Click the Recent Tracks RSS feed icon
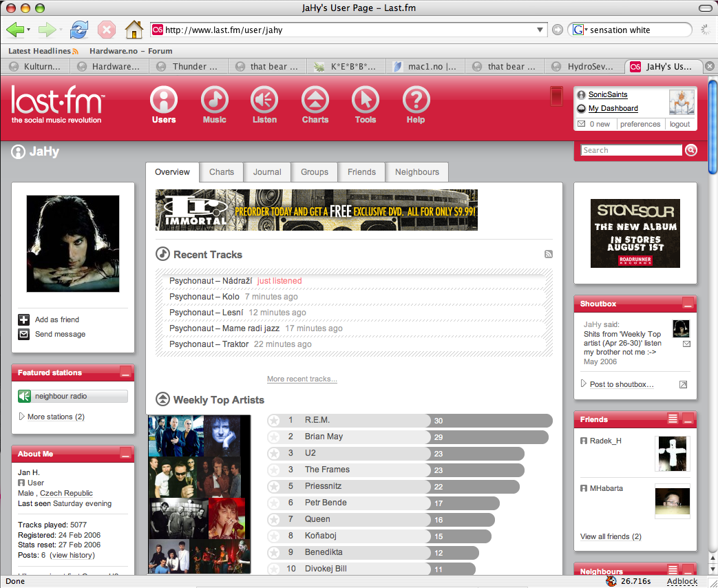Image resolution: width=718 pixels, height=588 pixels. point(548,254)
